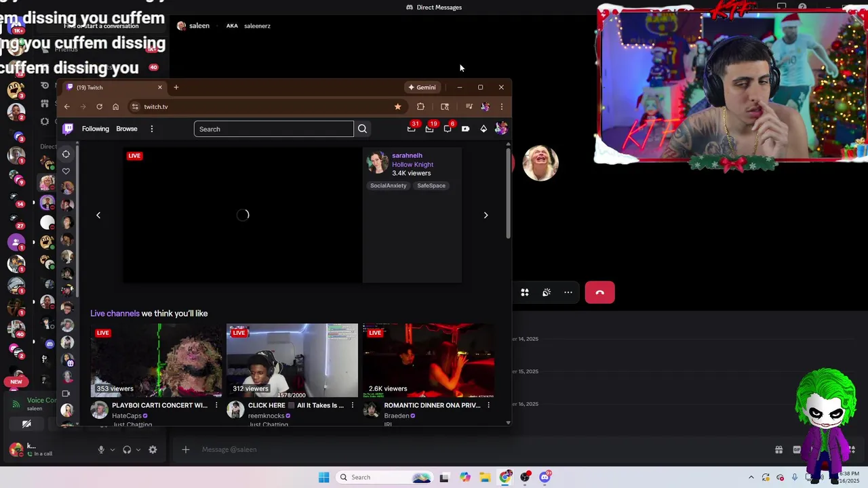Open the Chrome three-dot menu
This screenshot has height=488, width=868.
click(502, 106)
